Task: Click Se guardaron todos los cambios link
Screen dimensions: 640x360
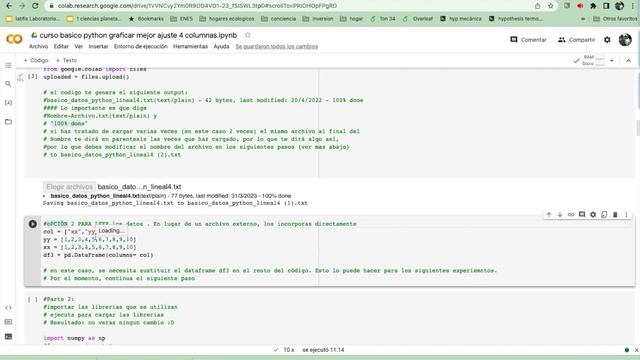Action: click(277, 47)
